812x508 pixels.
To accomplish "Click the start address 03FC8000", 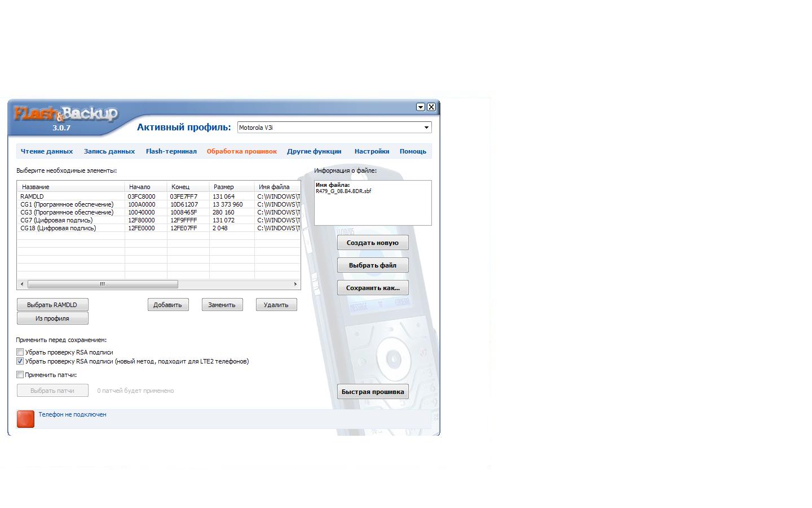I will pyautogui.click(x=142, y=196).
